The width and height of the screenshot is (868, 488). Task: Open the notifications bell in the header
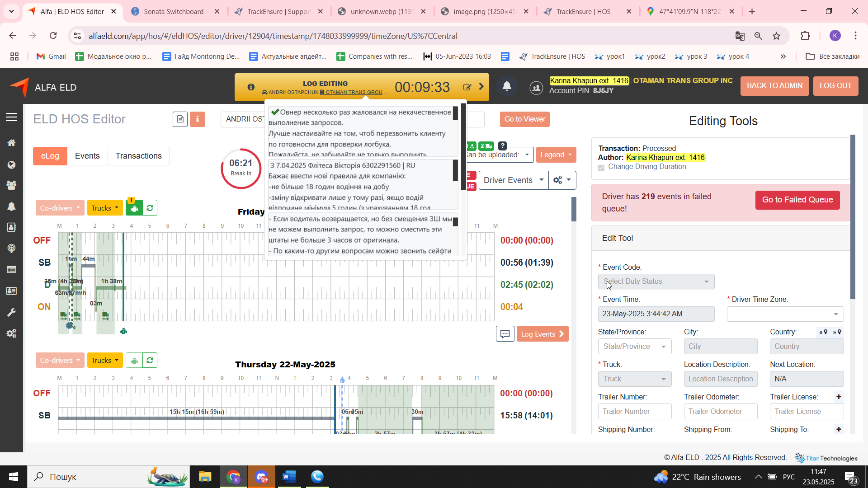pos(507,86)
